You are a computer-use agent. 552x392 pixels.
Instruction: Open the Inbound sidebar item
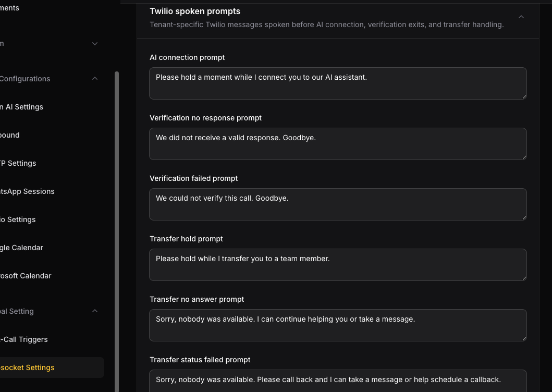point(9,135)
